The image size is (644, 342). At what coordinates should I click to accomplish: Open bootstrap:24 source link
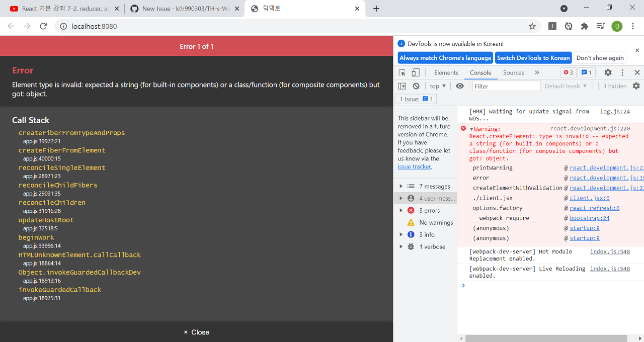590,218
